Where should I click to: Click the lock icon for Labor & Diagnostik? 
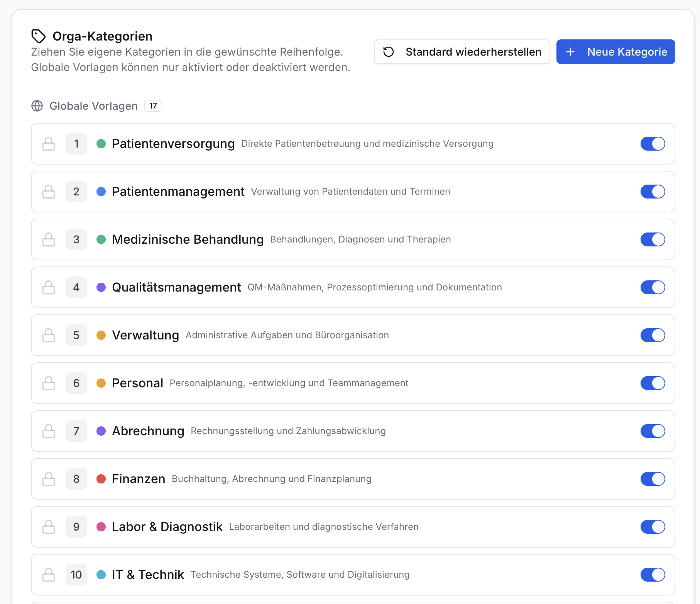click(x=49, y=527)
